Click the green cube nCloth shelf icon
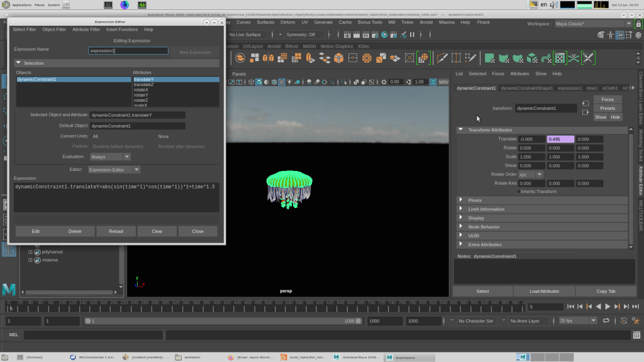This screenshot has height=362, width=644. (x=532, y=58)
